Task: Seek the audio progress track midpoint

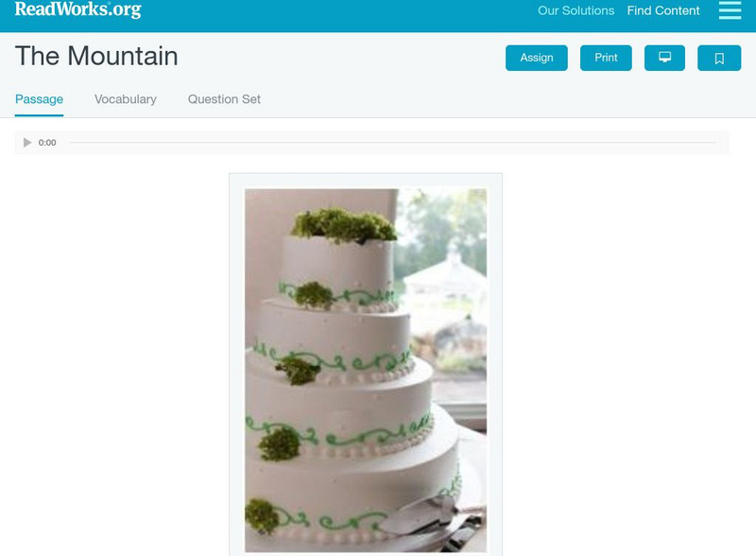Action: 392,143
